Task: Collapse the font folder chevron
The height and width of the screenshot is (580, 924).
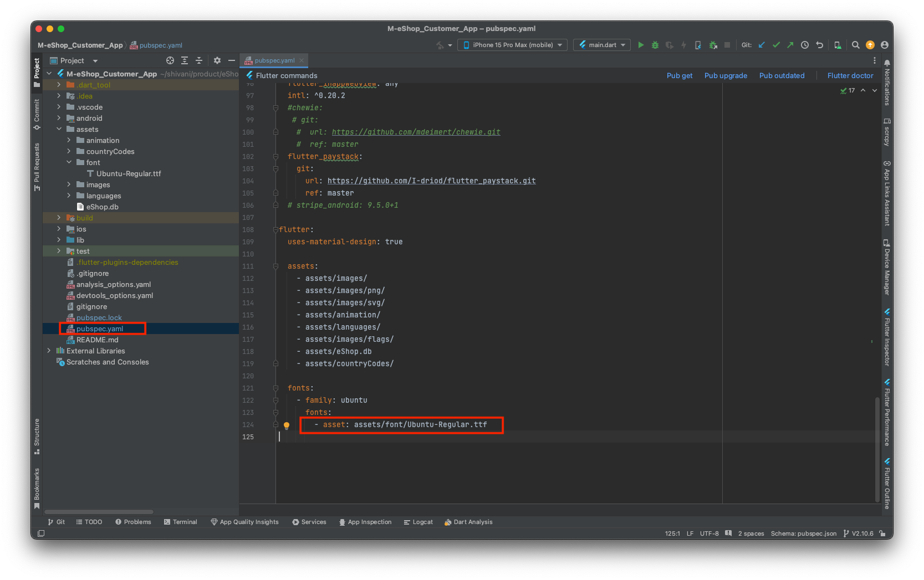Action: click(69, 162)
